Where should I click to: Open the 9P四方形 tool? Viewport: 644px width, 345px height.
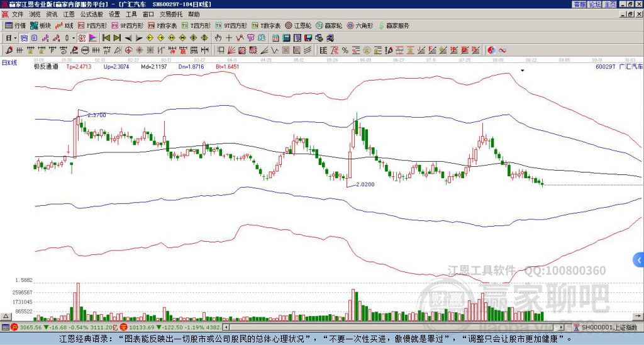point(127,25)
